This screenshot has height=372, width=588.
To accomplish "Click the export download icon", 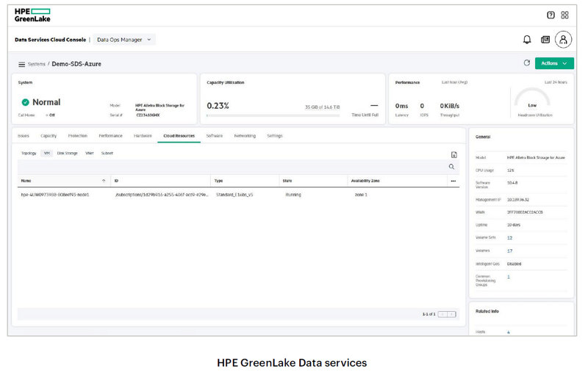I will (453, 155).
